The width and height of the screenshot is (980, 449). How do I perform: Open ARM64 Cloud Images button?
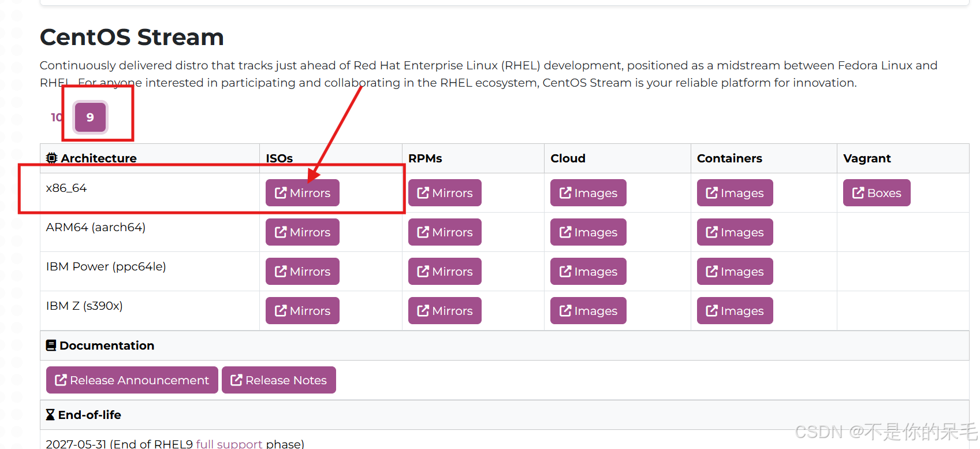tap(588, 232)
